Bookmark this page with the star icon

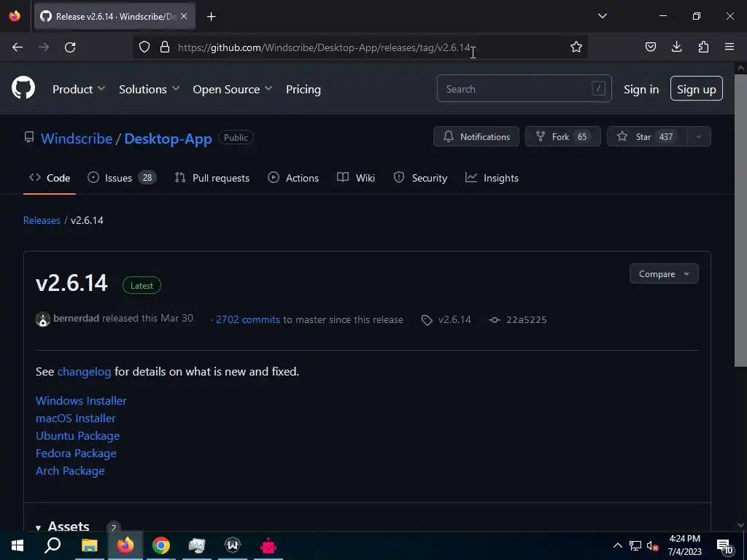576,47
